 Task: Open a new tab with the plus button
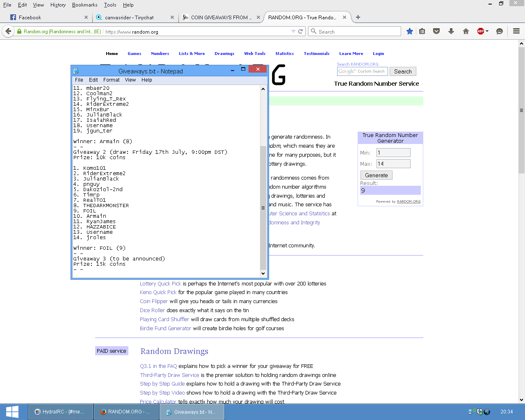(358, 17)
